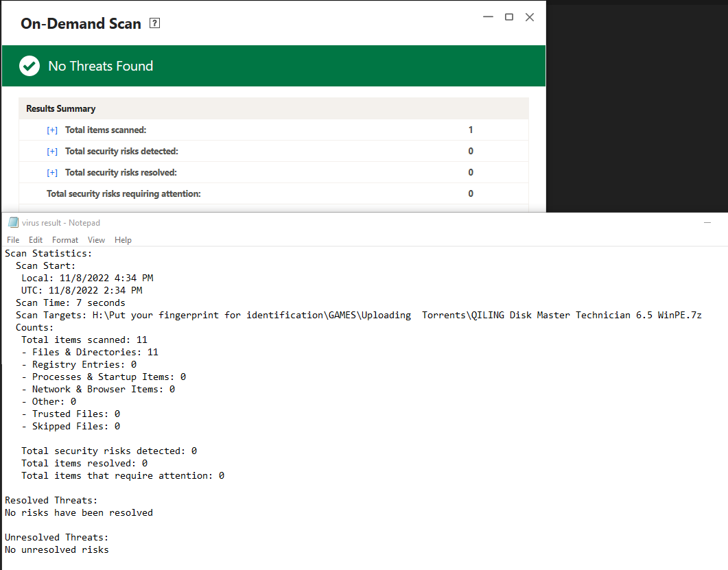The image size is (728, 570).
Task: Maximize the On-Demand Scan window
Action: pos(509,17)
